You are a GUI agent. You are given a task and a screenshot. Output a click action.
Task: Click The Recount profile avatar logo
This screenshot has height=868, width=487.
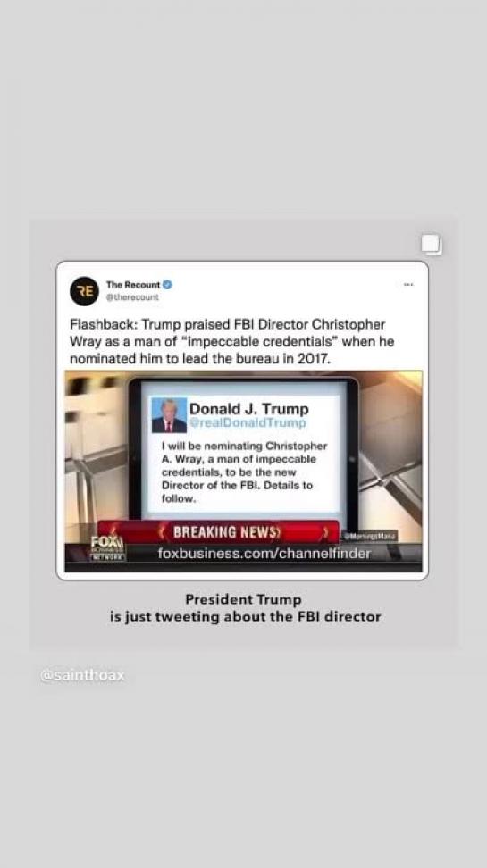84,291
